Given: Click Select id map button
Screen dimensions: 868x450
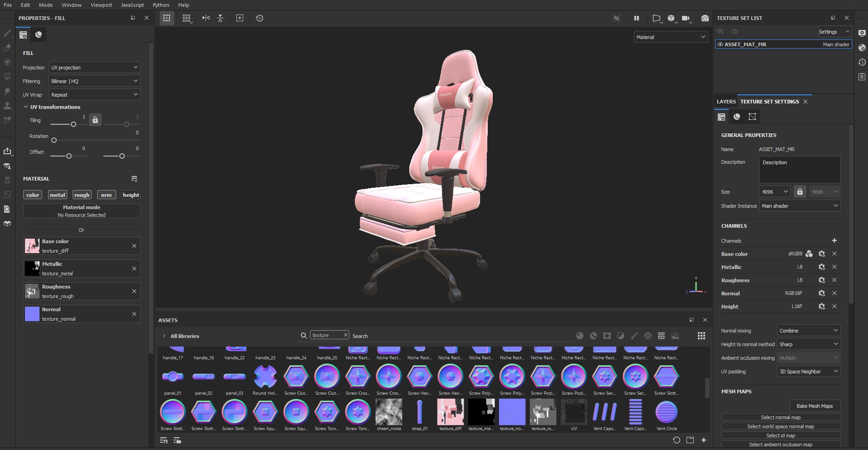Looking at the screenshot, I should point(781,435).
